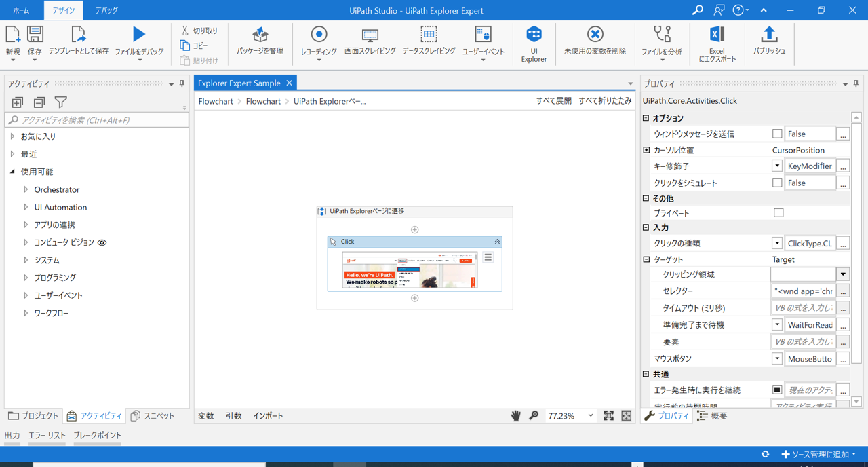The width and height of the screenshot is (868, 467).
Task: Pin the Properties panel
Action: (x=856, y=83)
